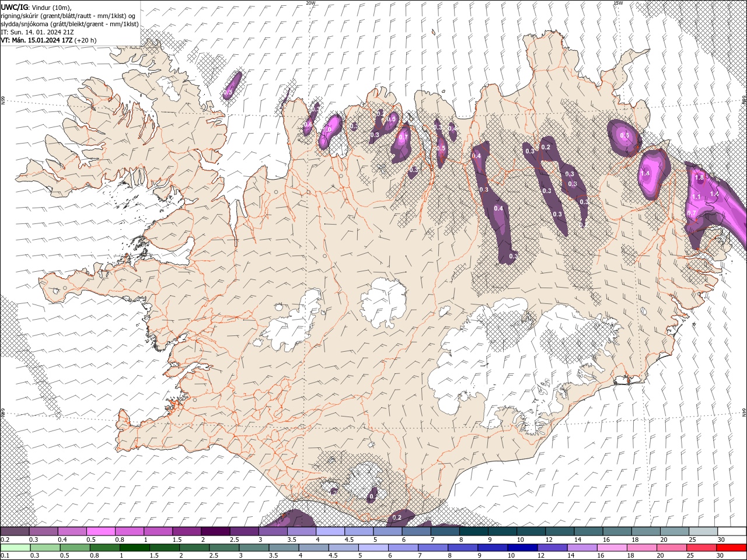The width and height of the screenshot is (747, 560).
Task: Click the 20W longitude label
Action: click(310, 3)
